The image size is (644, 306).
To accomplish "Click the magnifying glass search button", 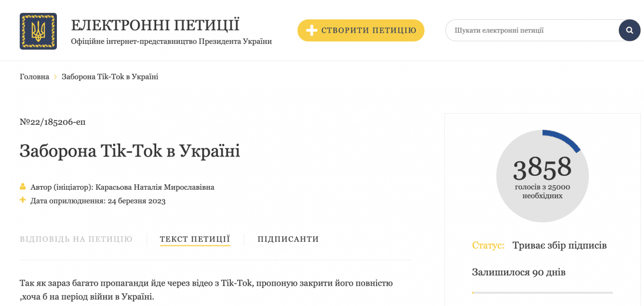I will point(629,31).
